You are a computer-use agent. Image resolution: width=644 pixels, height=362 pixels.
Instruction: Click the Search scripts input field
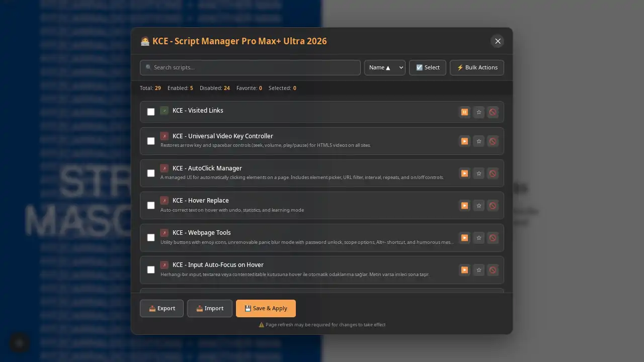pyautogui.click(x=250, y=67)
